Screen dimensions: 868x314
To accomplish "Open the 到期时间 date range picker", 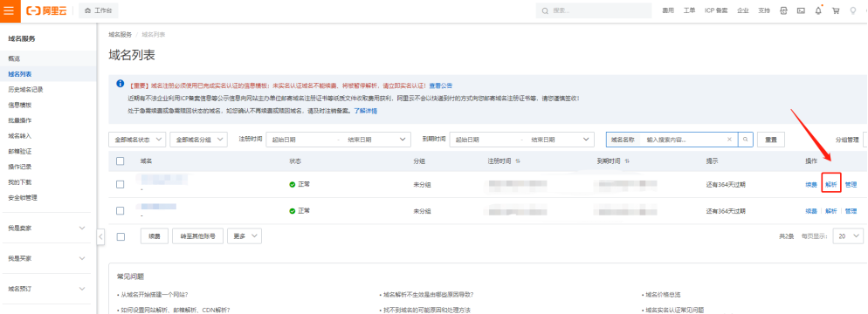I will tap(521, 140).
